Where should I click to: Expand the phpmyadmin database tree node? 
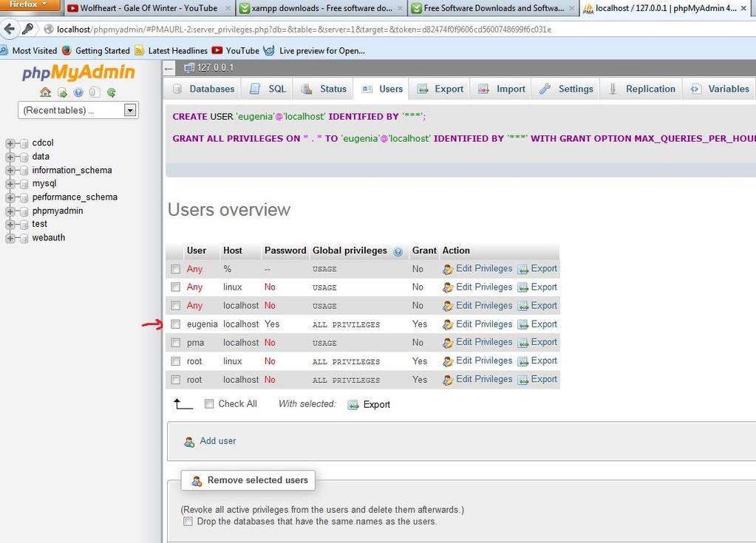[10, 211]
